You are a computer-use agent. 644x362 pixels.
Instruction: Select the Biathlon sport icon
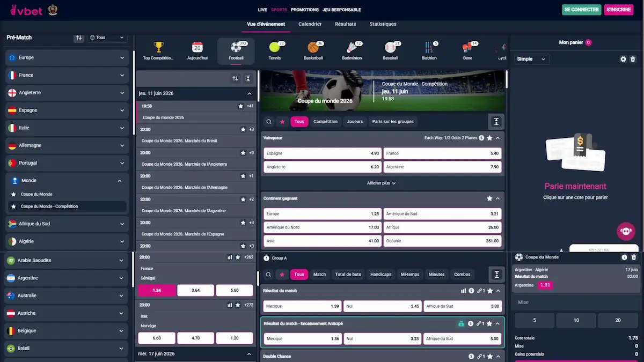429,47
